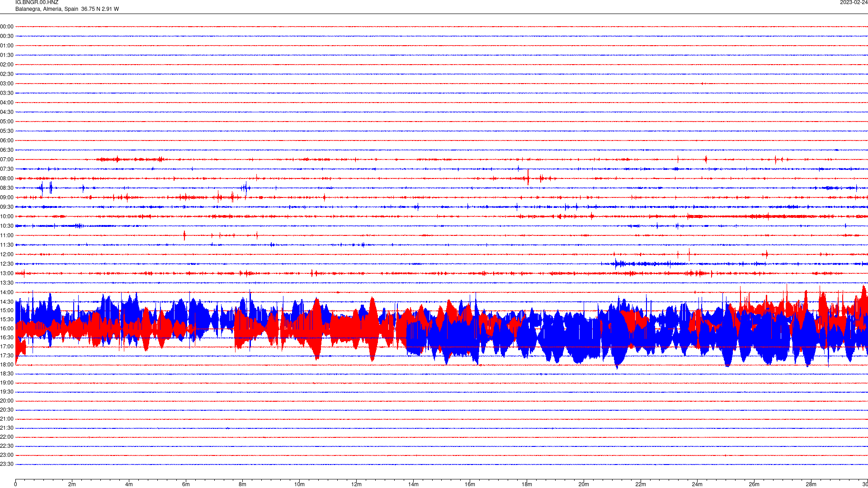
Task: Select the 03:00 trace time label
Action: (x=7, y=84)
